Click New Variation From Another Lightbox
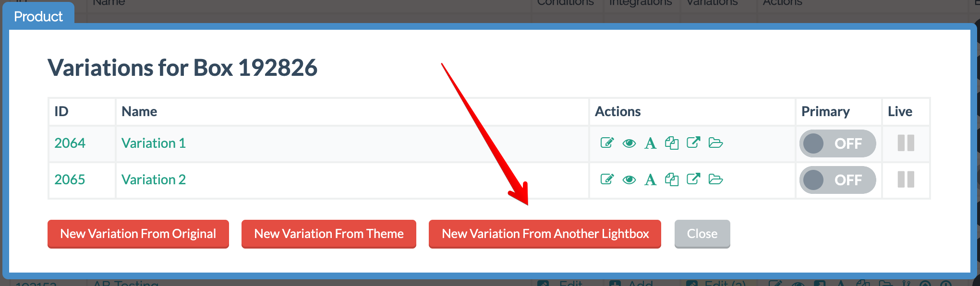The image size is (980, 286). 545,234
